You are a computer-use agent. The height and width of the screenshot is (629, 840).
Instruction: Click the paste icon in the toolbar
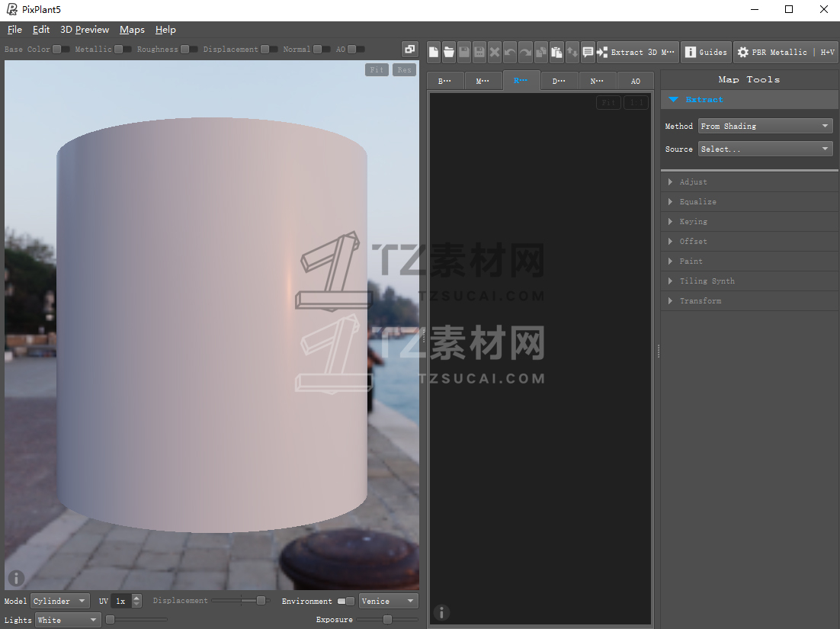click(556, 52)
